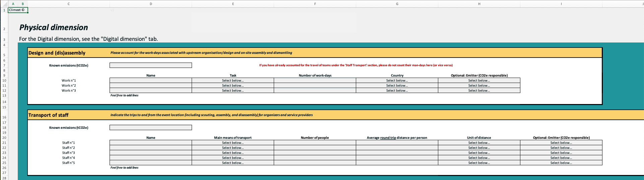
Task: Open Task dropdown for Work n°3
Action: tap(233, 91)
